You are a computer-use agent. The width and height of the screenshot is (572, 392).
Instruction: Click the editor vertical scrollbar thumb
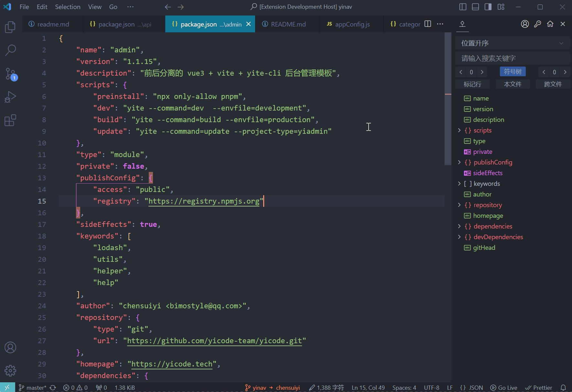point(448,99)
